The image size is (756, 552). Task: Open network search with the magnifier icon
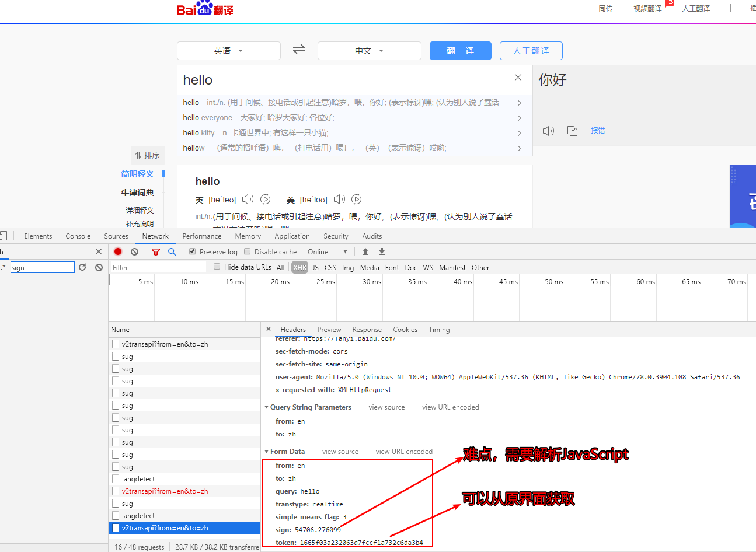172,251
